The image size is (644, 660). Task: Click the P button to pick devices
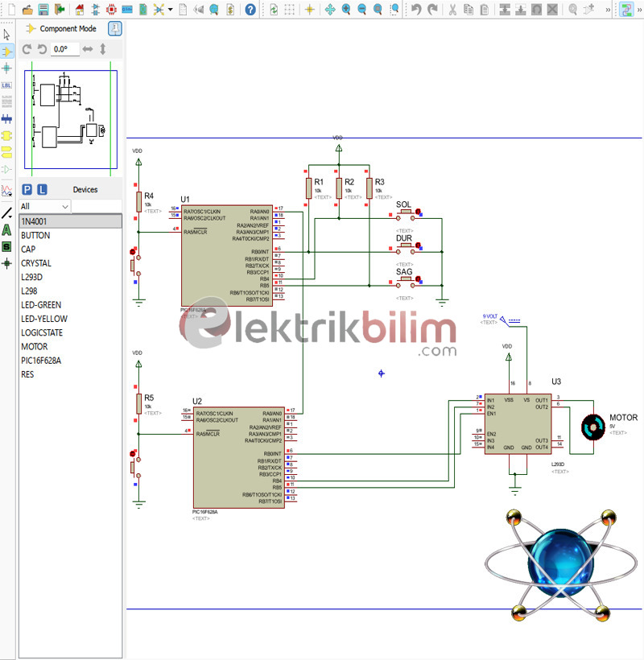tap(27, 190)
